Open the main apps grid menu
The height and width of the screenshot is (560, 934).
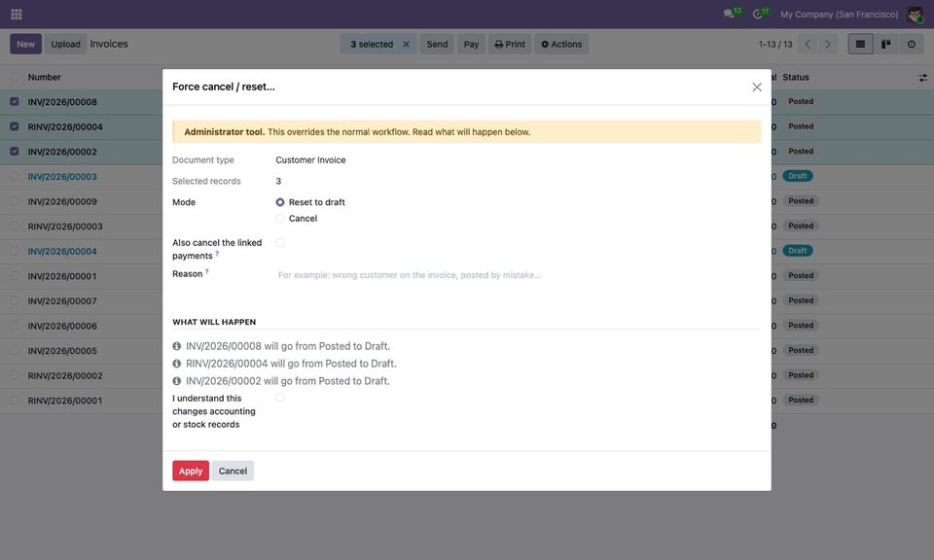click(17, 14)
